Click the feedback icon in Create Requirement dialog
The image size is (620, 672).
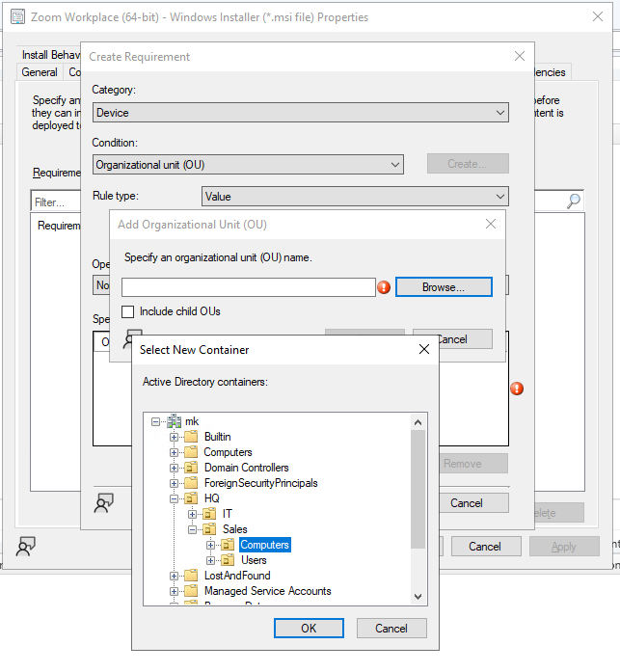point(103,502)
